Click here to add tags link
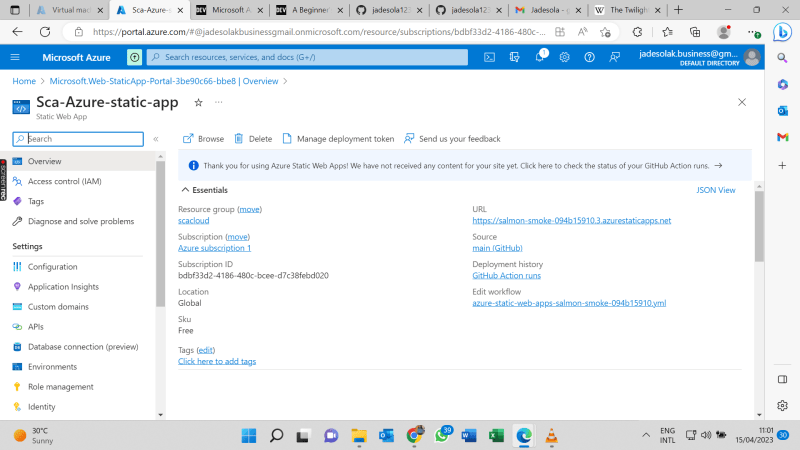800x450 pixels. (217, 361)
